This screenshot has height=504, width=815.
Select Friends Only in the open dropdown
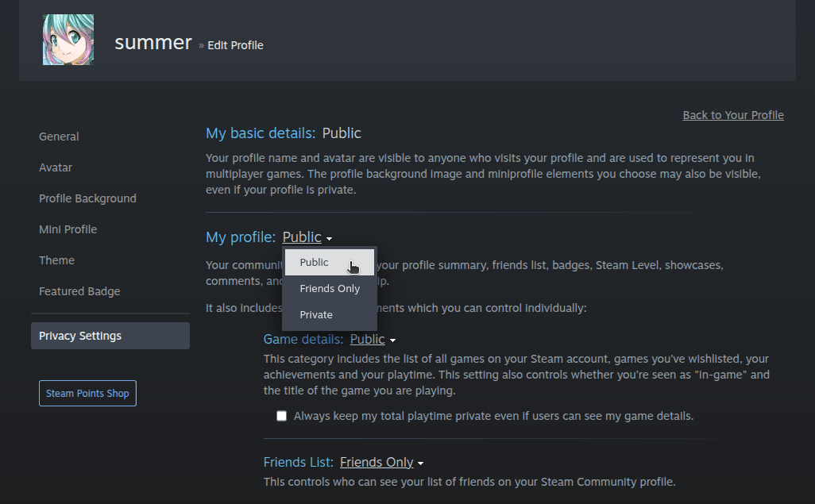click(329, 288)
